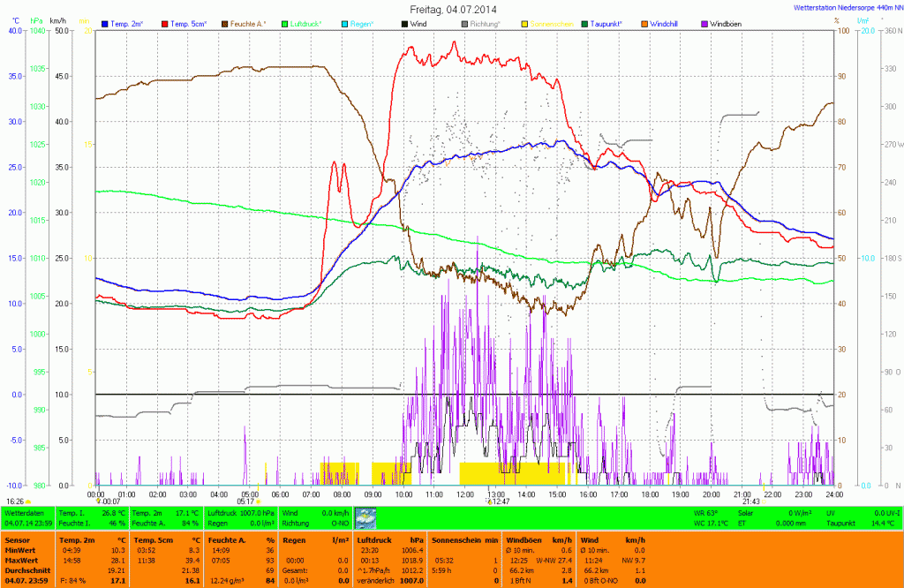
Task: Click the weather forecast icon in green bar
Action: [x=366, y=517]
